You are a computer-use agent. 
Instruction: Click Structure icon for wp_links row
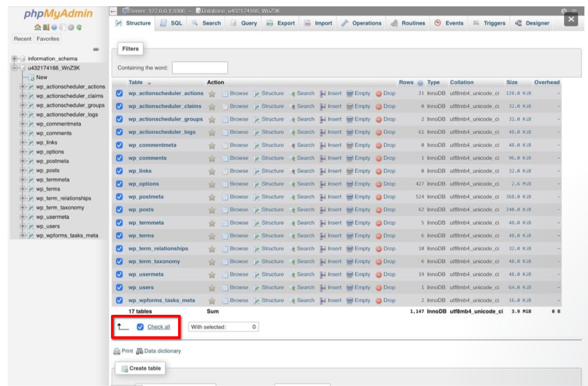pyautogui.click(x=256, y=171)
